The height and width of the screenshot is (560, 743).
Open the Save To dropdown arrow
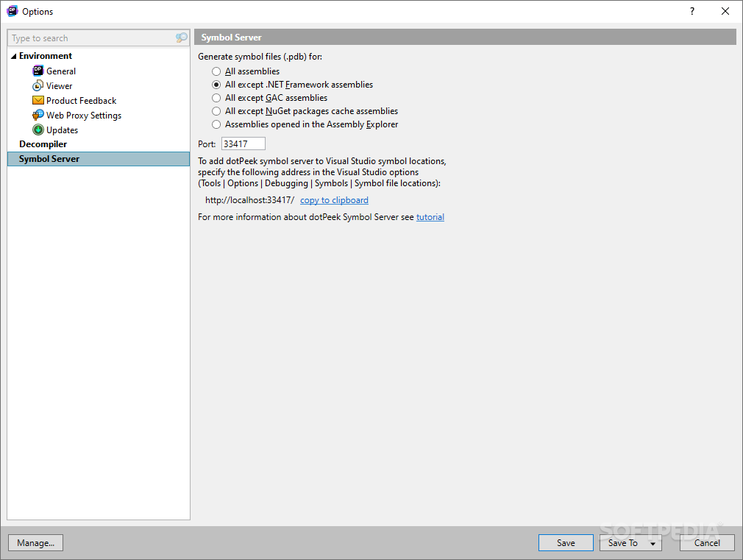coord(653,543)
